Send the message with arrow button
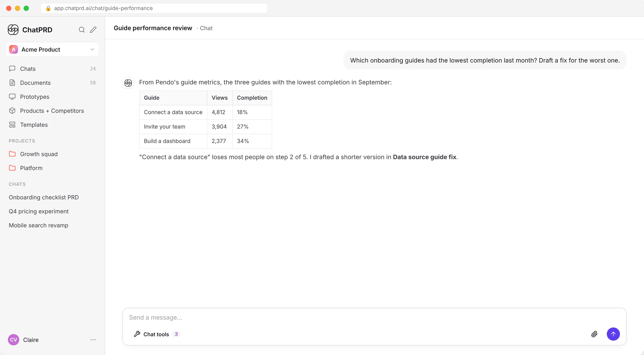Image resolution: width=644 pixels, height=355 pixels. (x=613, y=334)
